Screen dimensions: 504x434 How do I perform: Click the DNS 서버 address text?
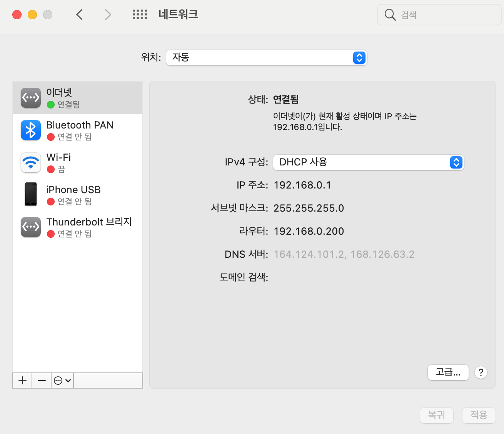click(344, 254)
